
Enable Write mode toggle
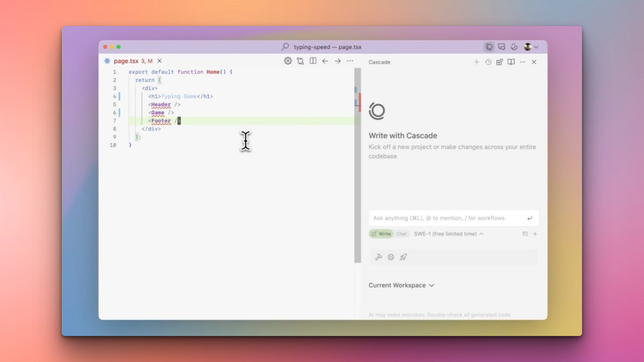point(381,234)
